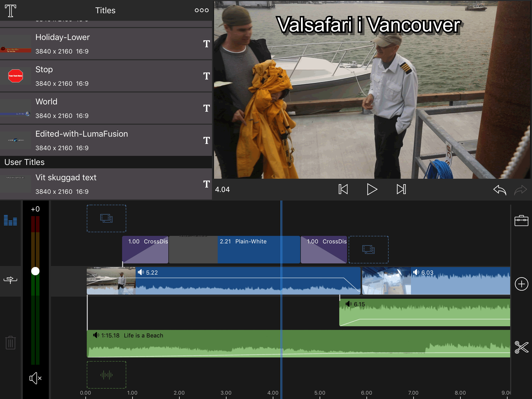Screen dimensions: 532x399
Task: Jump to previous clip button
Action: (x=343, y=189)
